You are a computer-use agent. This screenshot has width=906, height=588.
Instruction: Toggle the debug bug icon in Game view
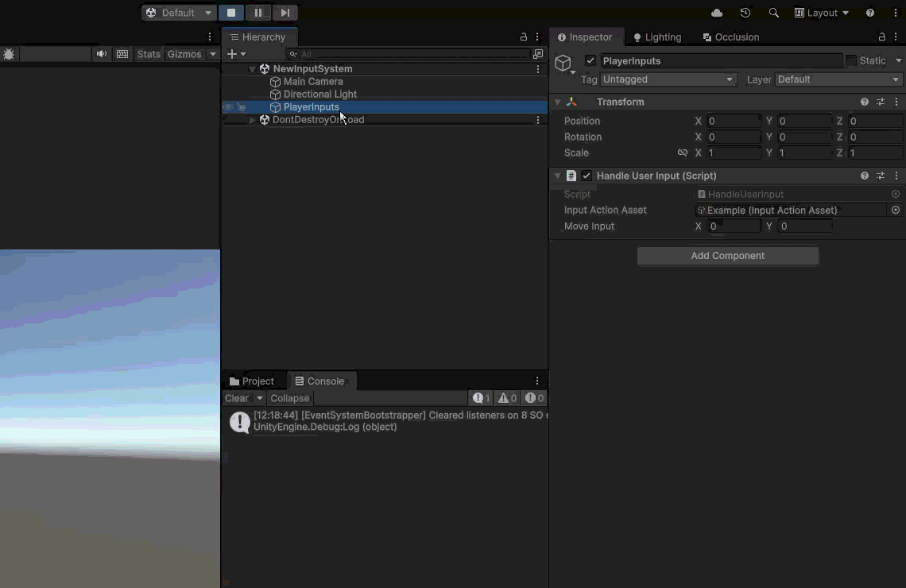coord(10,54)
